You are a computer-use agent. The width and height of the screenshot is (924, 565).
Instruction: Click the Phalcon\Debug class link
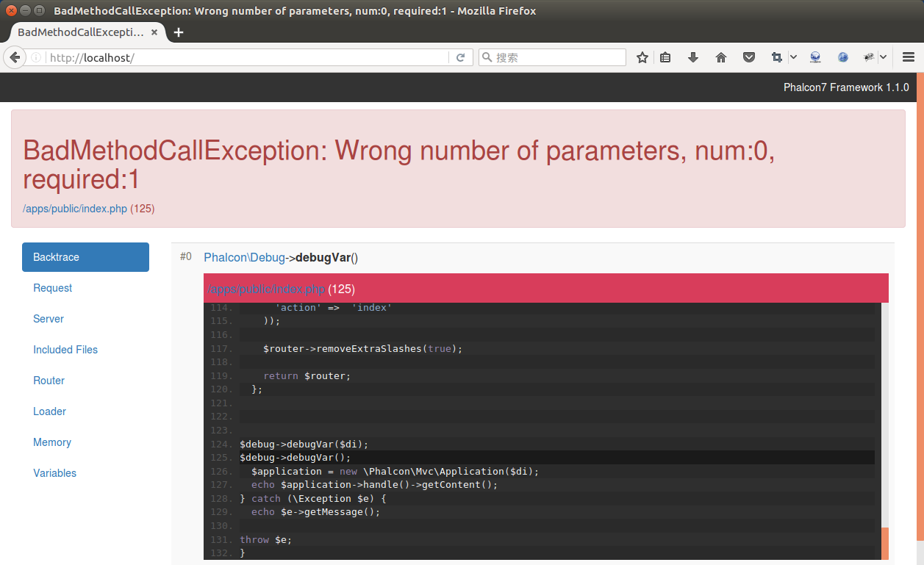(244, 257)
